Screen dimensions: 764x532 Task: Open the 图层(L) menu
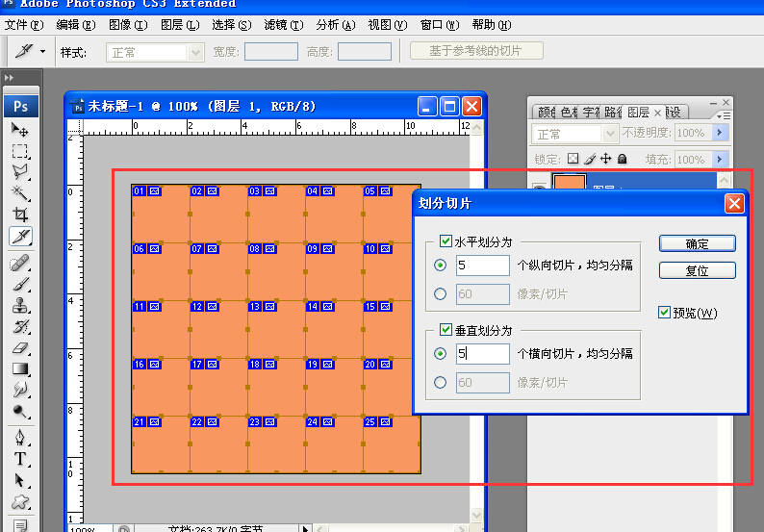(180, 24)
